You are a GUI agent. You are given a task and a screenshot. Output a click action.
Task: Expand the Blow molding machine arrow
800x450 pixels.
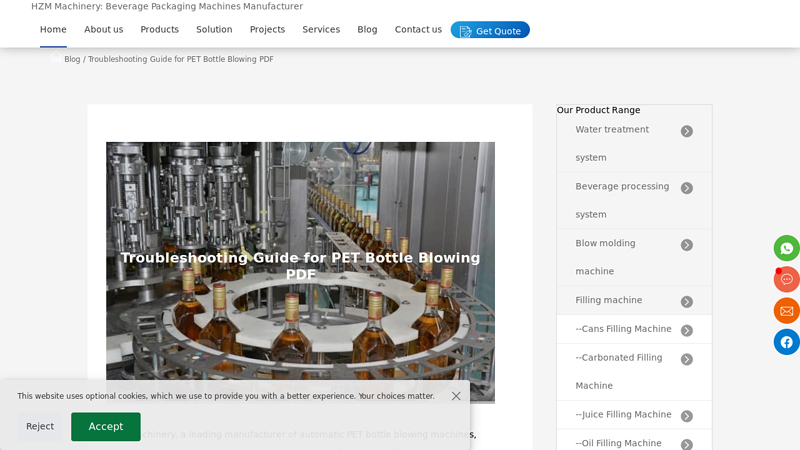687,245
